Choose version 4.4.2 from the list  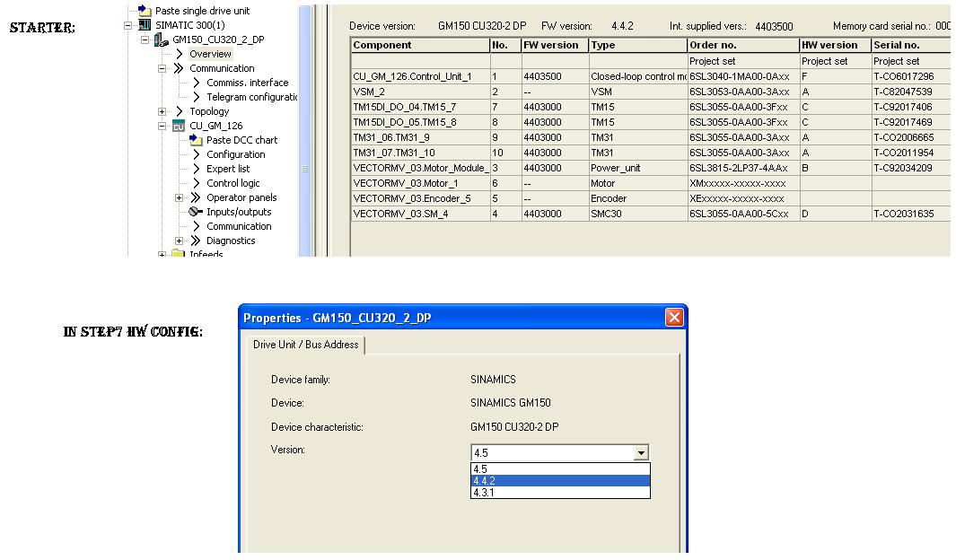tap(560, 481)
